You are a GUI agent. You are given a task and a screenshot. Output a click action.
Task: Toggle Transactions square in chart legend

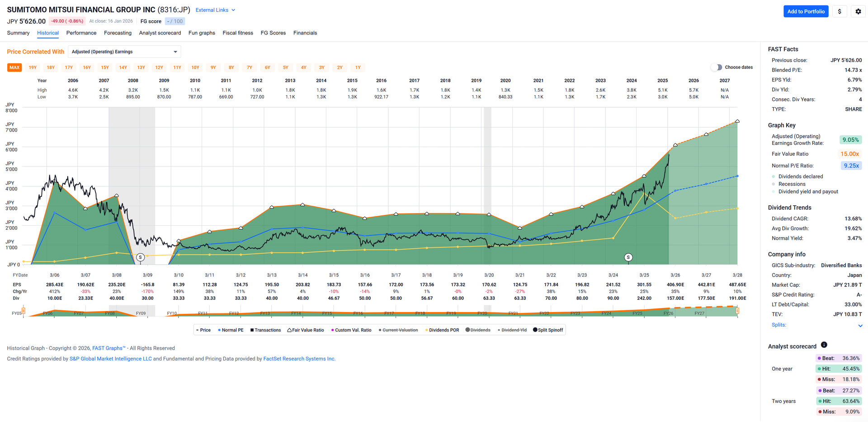click(x=265, y=330)
